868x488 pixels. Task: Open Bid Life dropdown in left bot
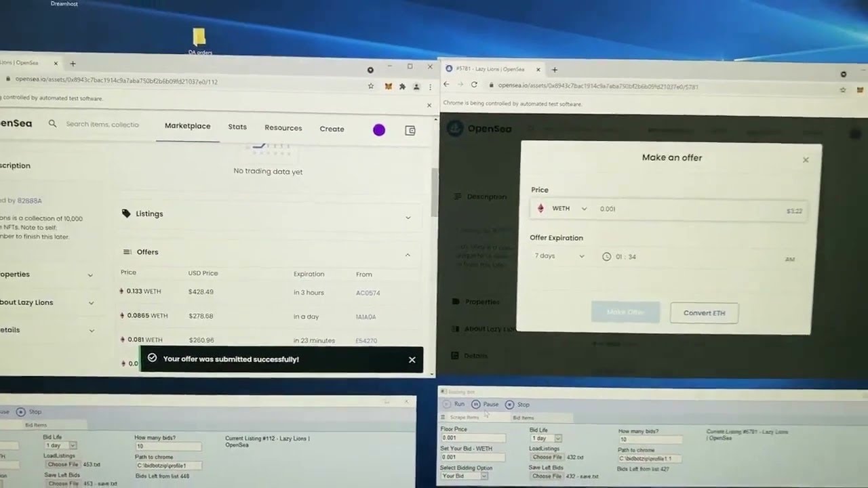pos(60,445)
